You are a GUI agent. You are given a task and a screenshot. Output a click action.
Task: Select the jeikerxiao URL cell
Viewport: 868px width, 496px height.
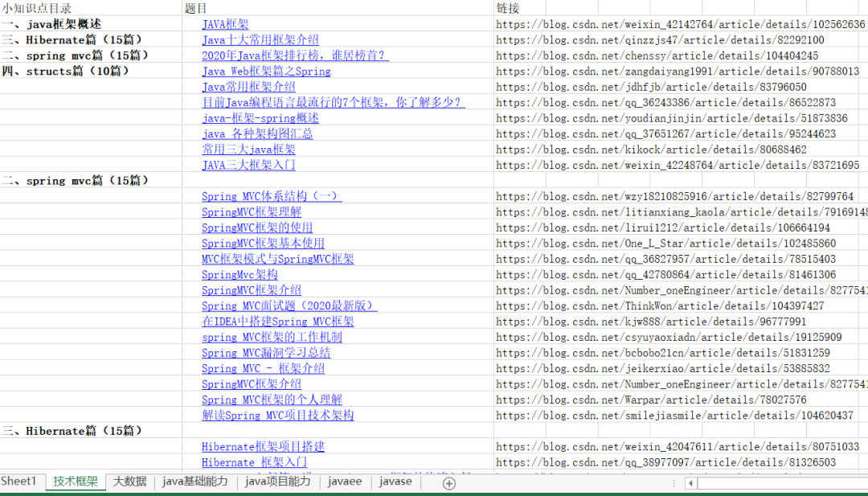662,368
